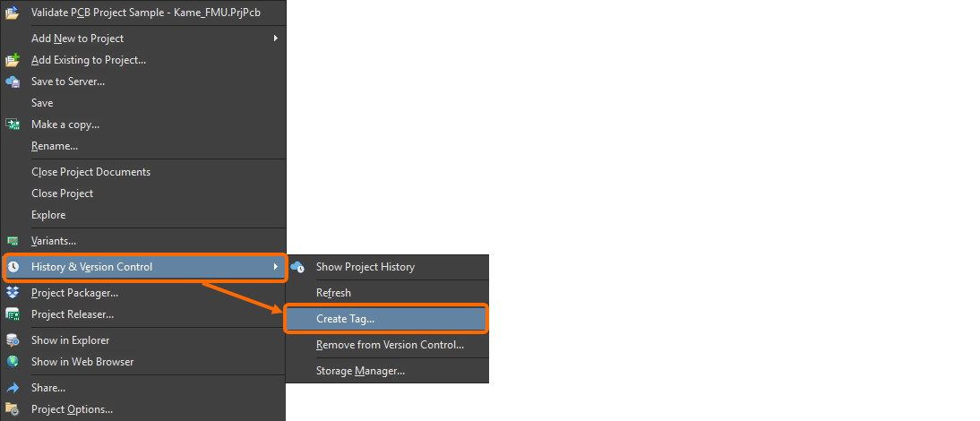Click the Save to Server cloud icon
The image size is (980, 421).
[13, 82]
